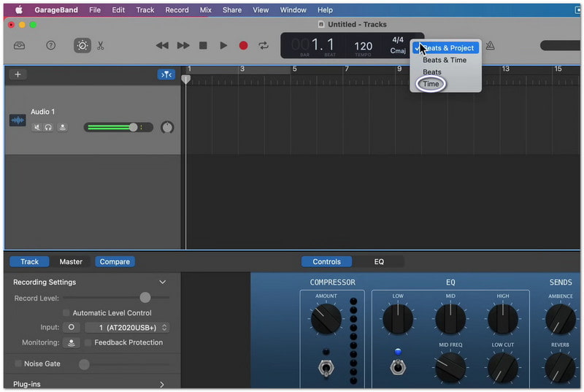Enable Automatic Level Control checkbox
Viewport: 584px width, 392px height.
66,312
